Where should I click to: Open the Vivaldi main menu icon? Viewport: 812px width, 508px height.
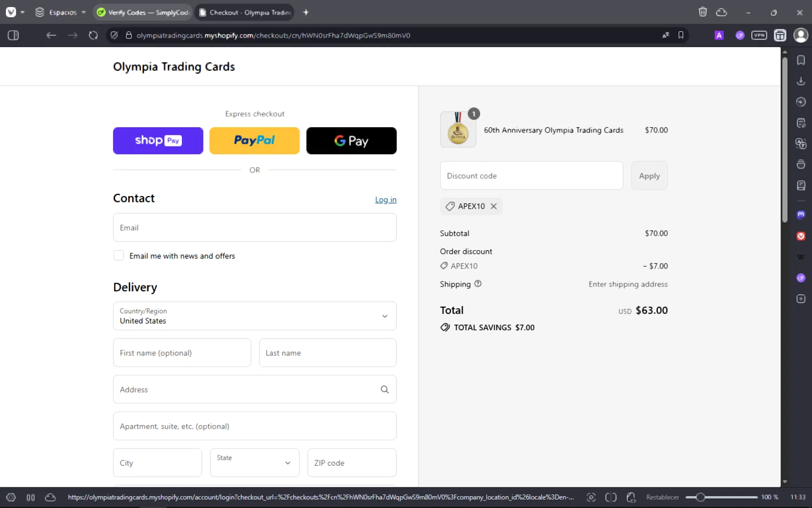pos(11,12)
